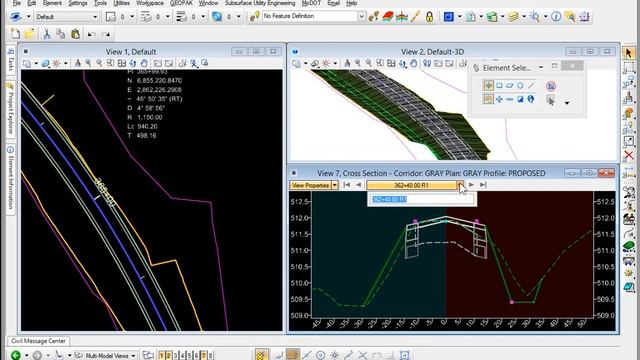Screen dimensions: 640x360
Task: Click the Undo arrow icon
Action: pyautogui.click(x=91, y=34)
